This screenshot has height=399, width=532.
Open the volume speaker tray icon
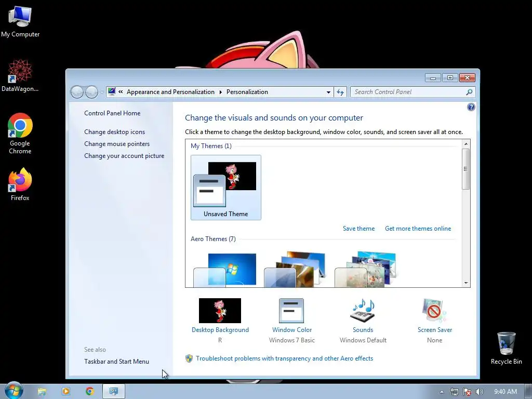click(479, 392)
